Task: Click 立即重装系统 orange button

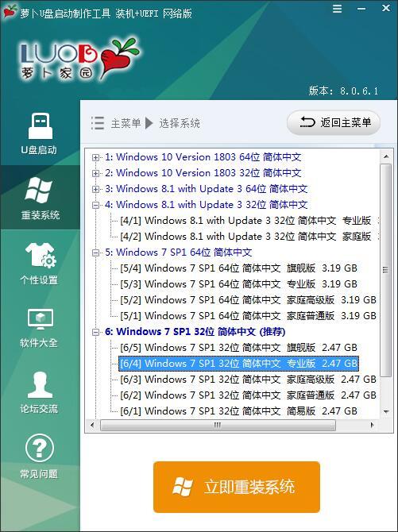Action: (x=237, y=487)
